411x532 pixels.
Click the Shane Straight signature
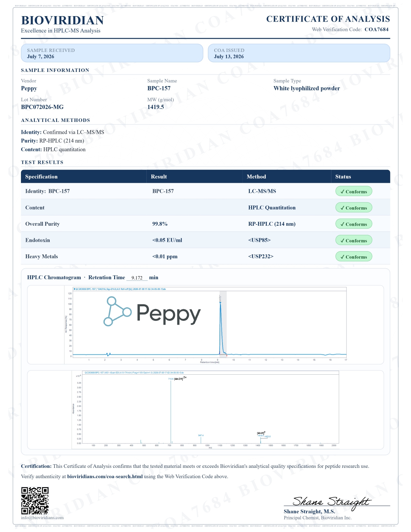(332, 502)
